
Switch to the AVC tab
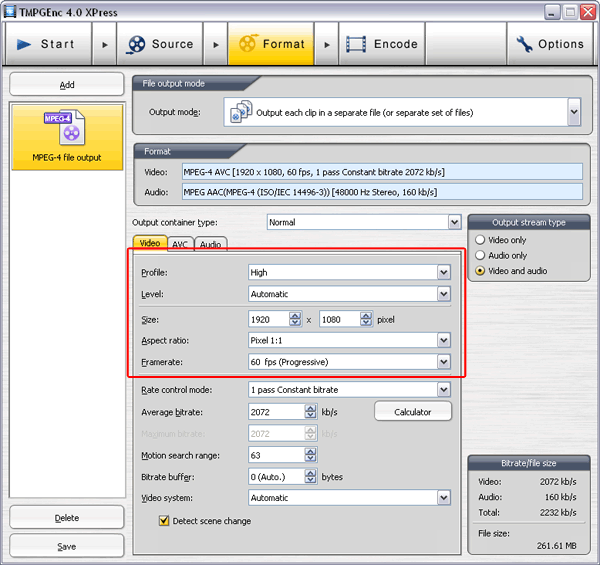180,243
